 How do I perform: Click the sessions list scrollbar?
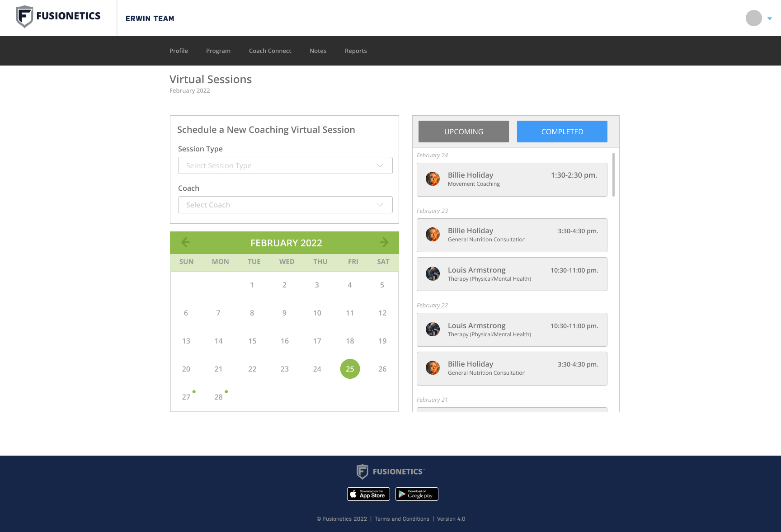coord(613,175)
